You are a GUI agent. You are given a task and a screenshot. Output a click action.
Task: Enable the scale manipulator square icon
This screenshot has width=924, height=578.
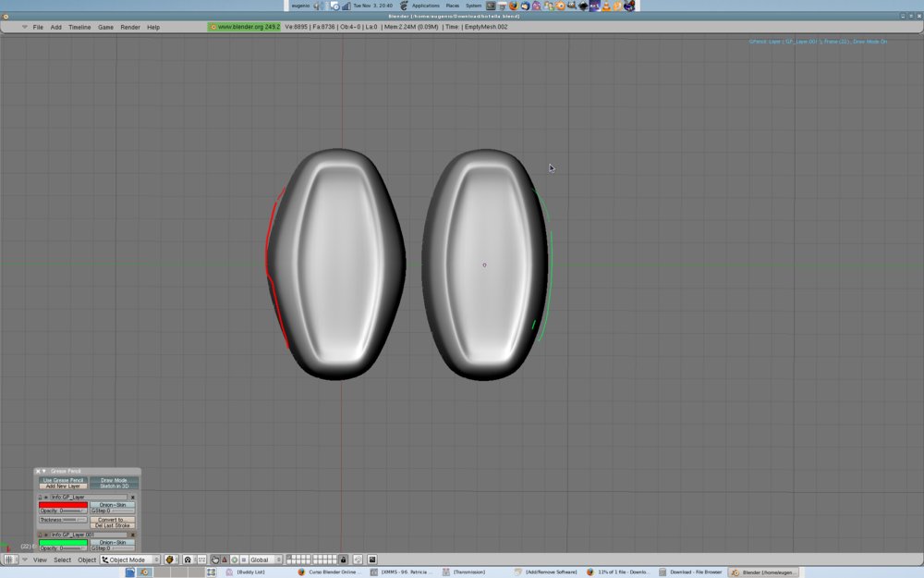click(243, 560)
